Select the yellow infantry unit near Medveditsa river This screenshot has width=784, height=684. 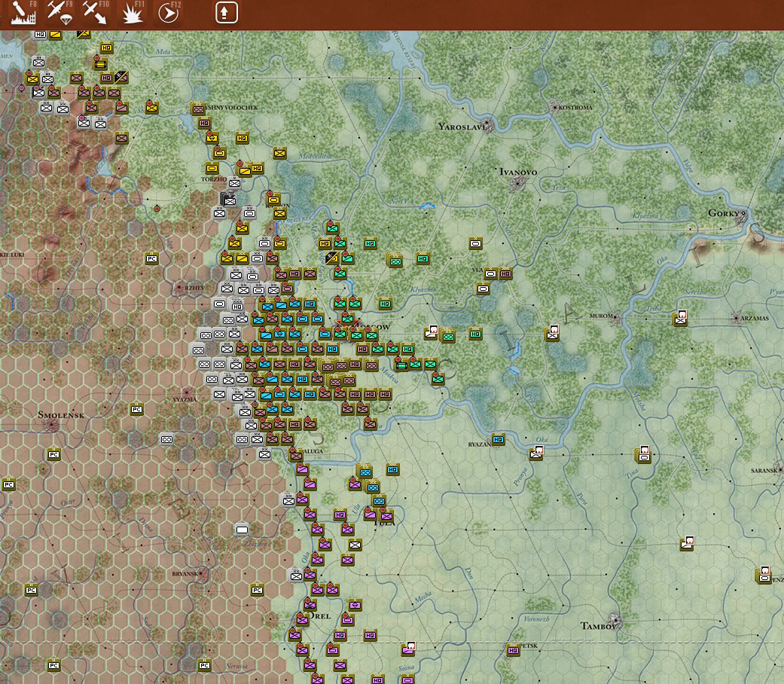280,153
